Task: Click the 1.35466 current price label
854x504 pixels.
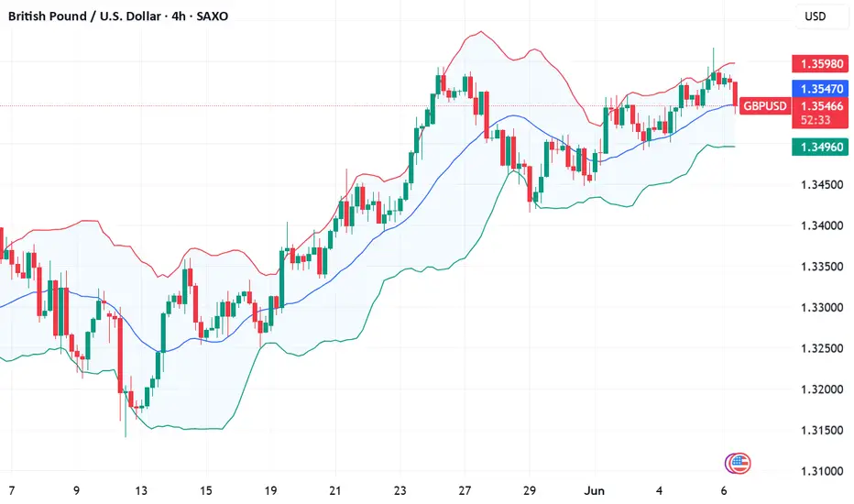Action: coord(822,105)
